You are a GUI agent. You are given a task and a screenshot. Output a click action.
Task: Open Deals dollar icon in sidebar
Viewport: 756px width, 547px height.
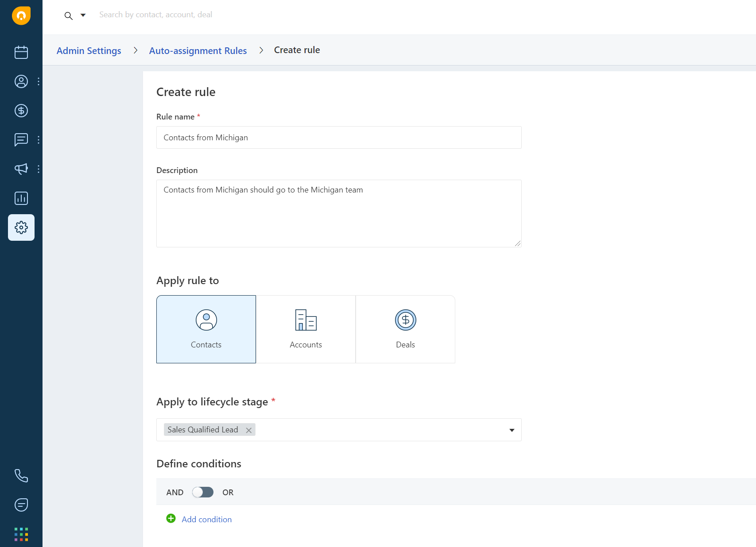[21, 111]
